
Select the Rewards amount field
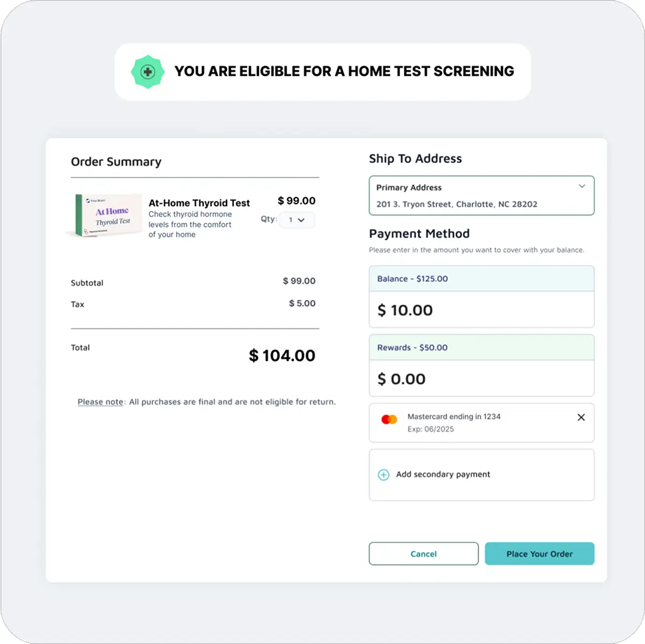click(x=481, y=379)
